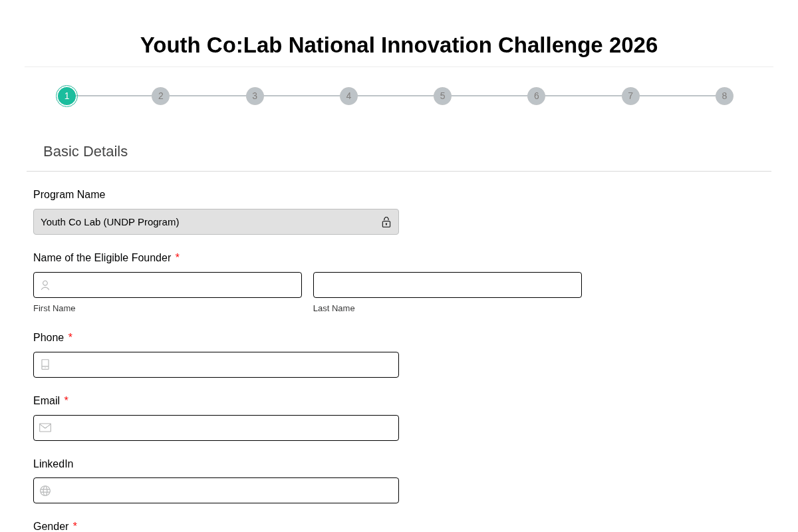Viewport: 798px width, 532px height.
Task: Click the locked Program Name field
Action: [x=199, y=221]
